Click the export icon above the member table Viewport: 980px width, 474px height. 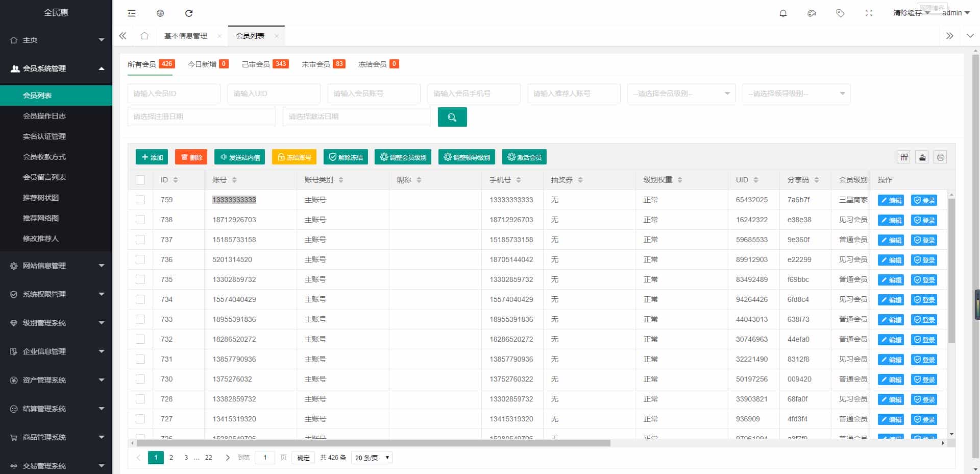[922, 157]
